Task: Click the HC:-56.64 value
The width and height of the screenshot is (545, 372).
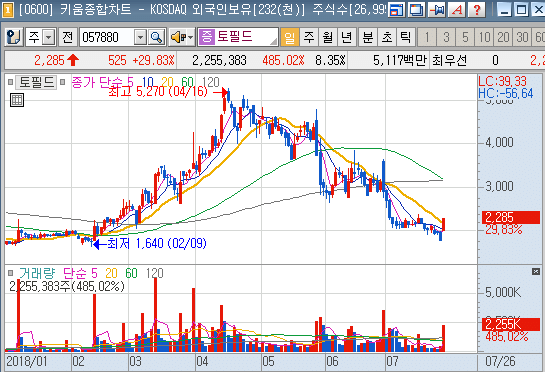Action: 506,93
